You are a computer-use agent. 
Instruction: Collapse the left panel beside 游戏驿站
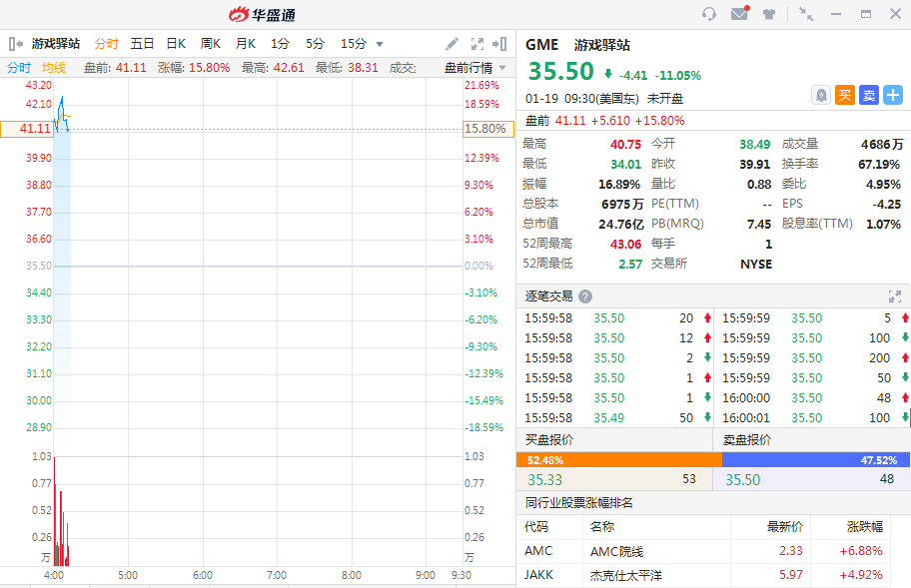(x=15, y=44)
